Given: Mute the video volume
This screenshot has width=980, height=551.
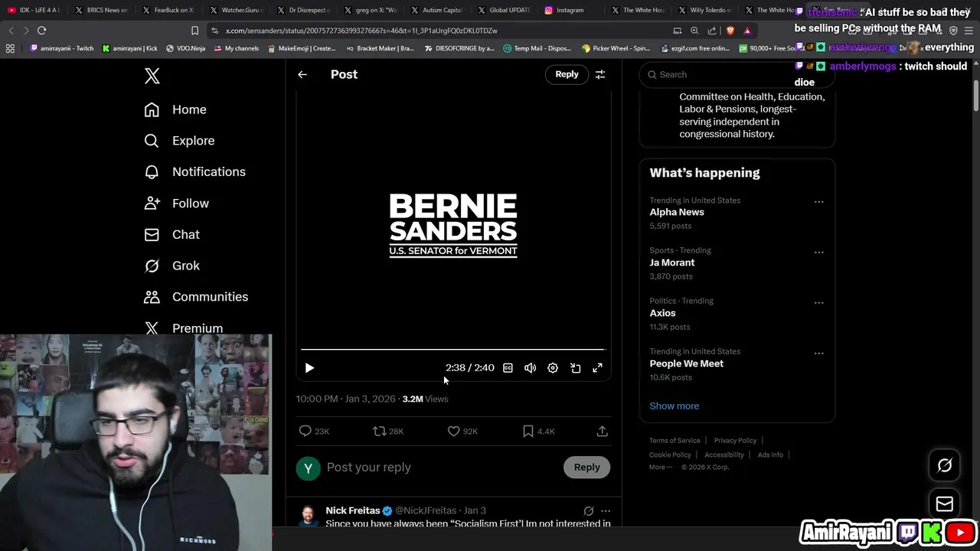Looking at the screenshot, I should pyautogui.click(x=530, y=368).
